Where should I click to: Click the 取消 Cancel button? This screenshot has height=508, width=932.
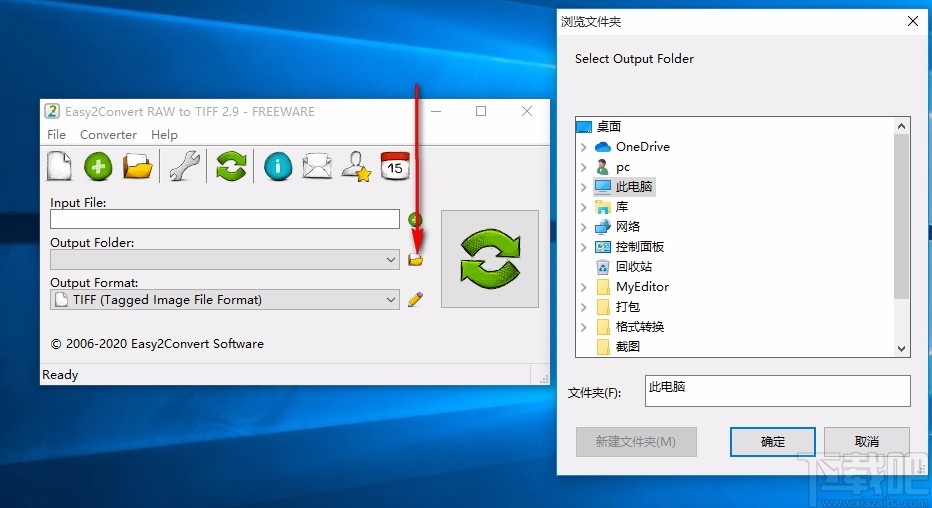click(x=867, y=441)
